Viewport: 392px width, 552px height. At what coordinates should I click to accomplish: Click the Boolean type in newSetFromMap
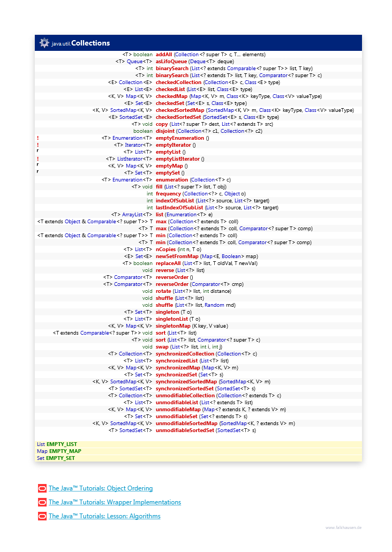(x=231, y=256)
